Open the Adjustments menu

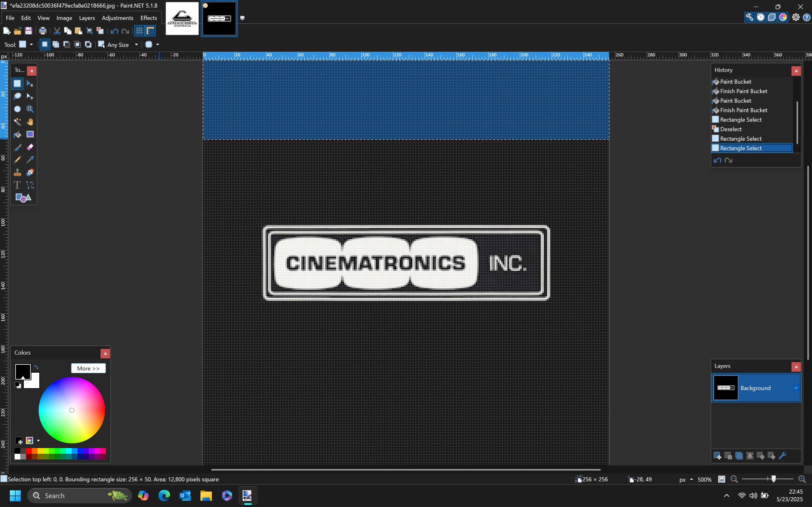click(x=117, y=18)
